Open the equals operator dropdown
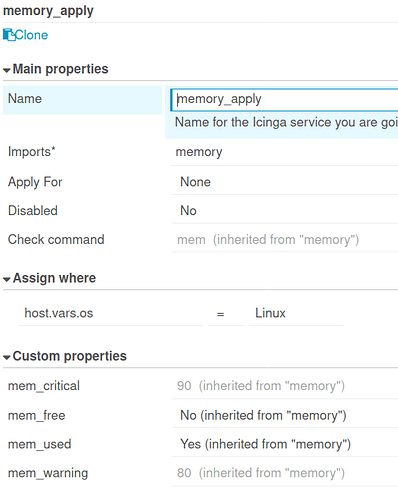Screen dimensions: 398x500 pos(226,313)
